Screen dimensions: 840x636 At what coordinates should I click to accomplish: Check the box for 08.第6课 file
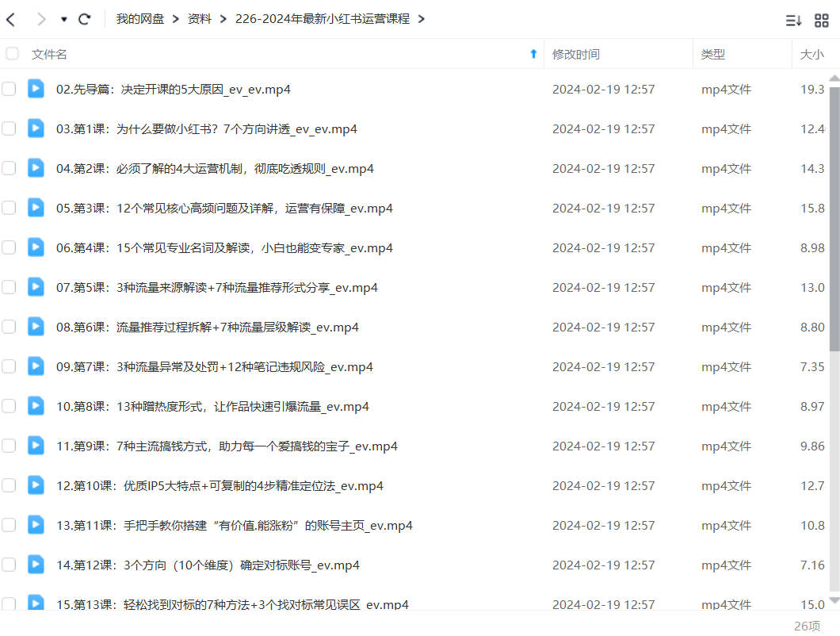click(9, 327)
